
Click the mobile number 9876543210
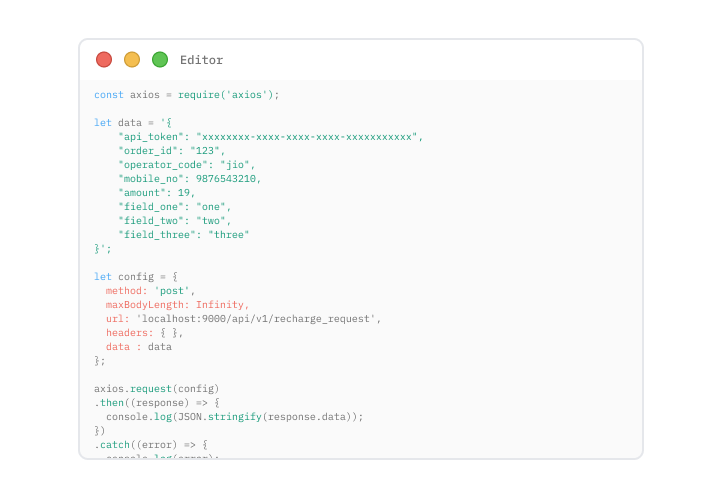pyautogui.click(x=228, y=179)
